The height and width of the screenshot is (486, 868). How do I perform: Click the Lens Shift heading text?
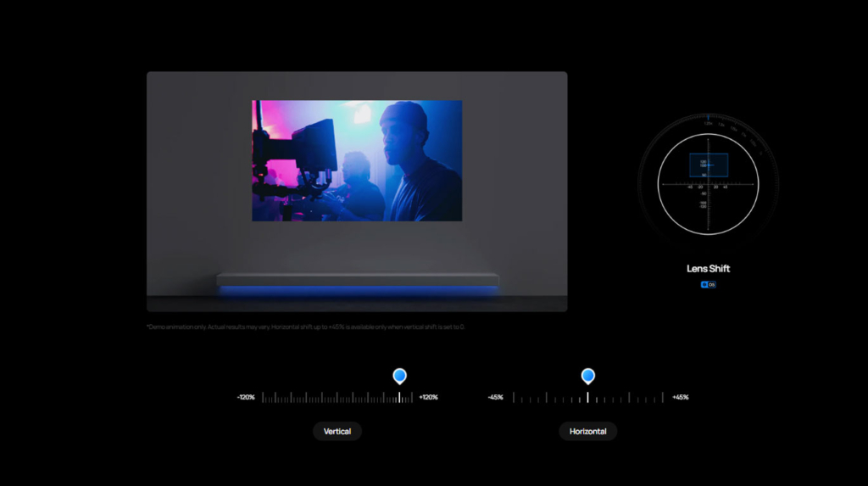pos(708,269)
